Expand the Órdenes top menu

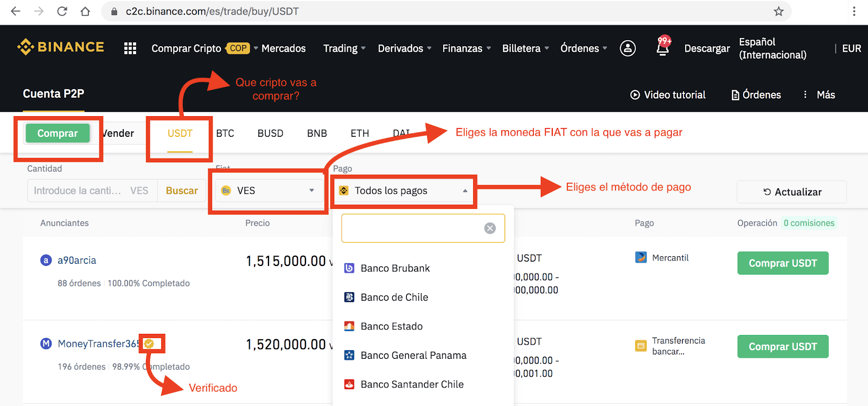pyautogui.click(x=584, y=48)
